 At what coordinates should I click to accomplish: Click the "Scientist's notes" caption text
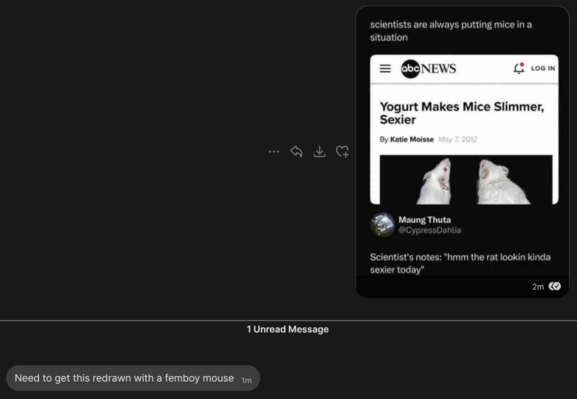click(x=460, y=263)
